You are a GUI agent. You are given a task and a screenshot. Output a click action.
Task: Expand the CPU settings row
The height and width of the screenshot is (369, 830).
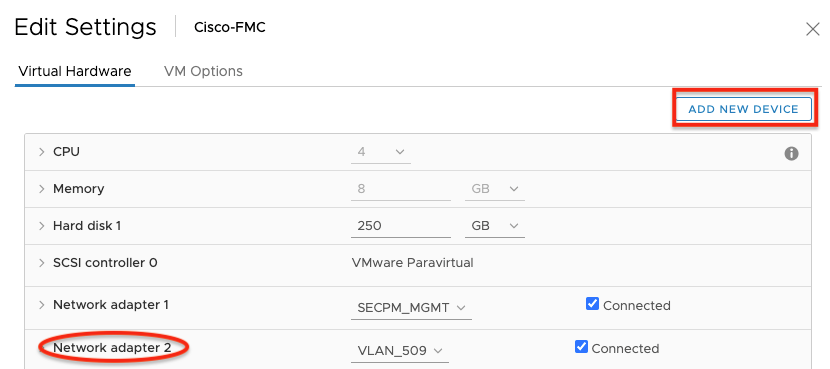(x=41, y=152)
